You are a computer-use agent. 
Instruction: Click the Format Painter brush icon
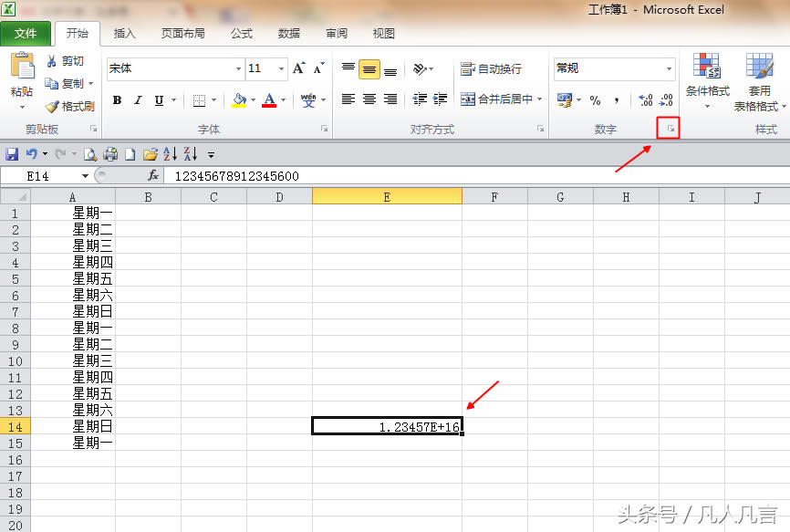(x=52, y=107)
